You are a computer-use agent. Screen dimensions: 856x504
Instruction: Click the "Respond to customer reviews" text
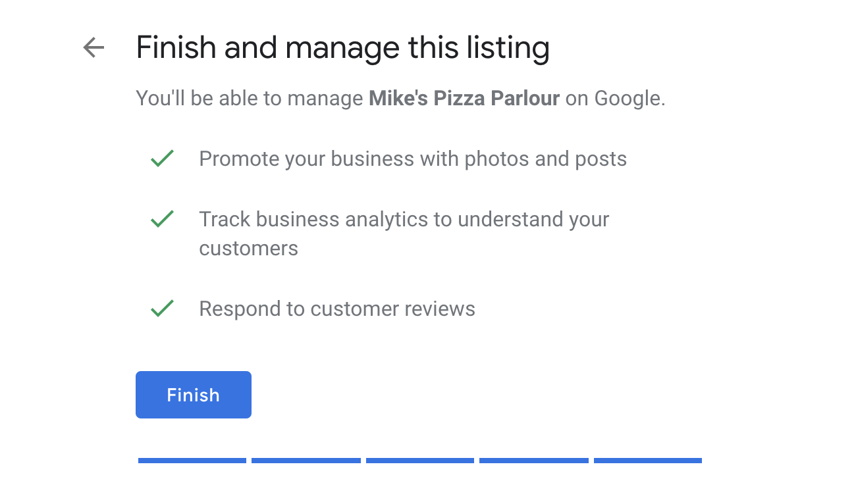[x=337, y=309]
